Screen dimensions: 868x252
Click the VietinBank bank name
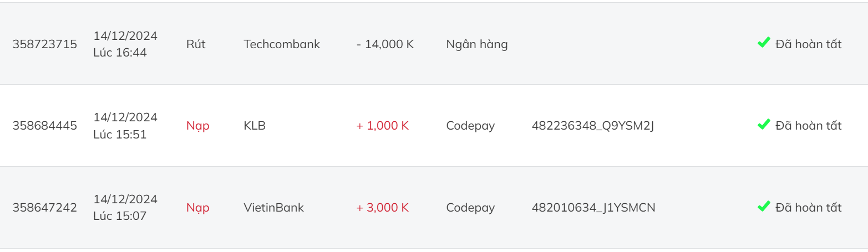[x=274, y=208]
